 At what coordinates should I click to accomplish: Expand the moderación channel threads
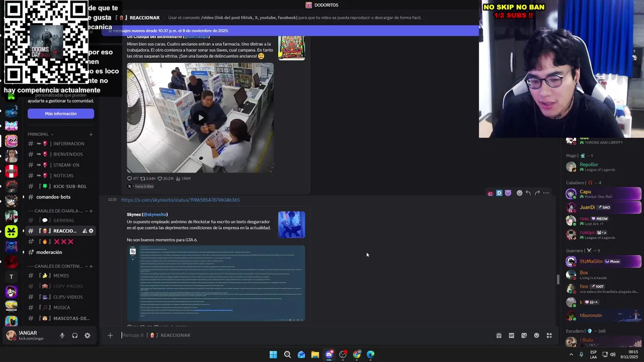click(x=23, y=252)
